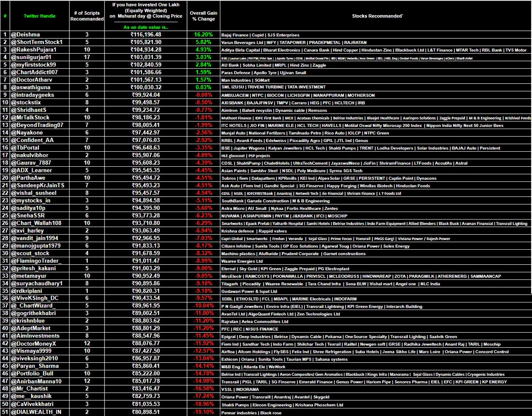
Task: Select the @TbPortal handle
Action: click(x=26, y=147)
